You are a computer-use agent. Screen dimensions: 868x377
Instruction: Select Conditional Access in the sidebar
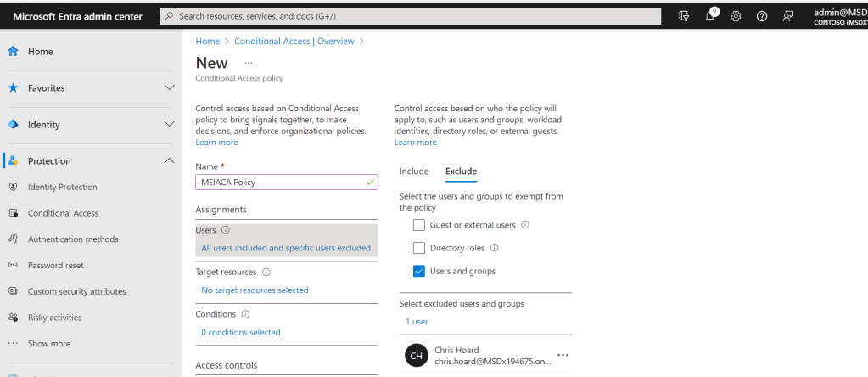click(63, 213)
